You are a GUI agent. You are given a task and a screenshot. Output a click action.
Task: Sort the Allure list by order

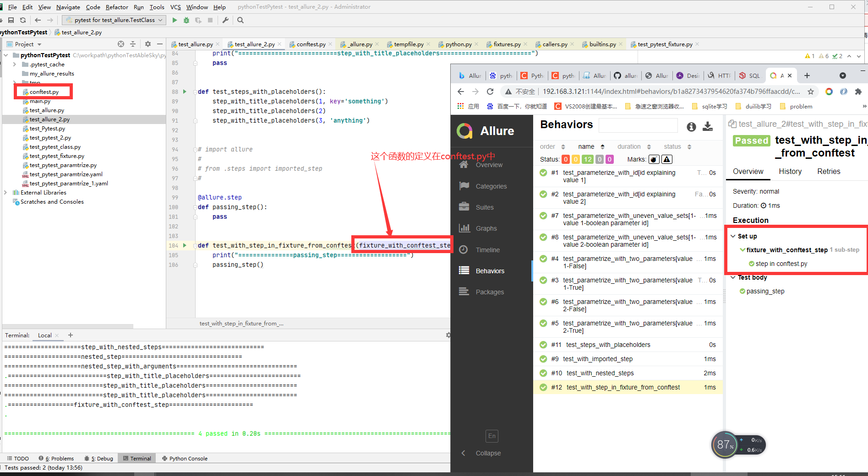[x=552, y=146]
